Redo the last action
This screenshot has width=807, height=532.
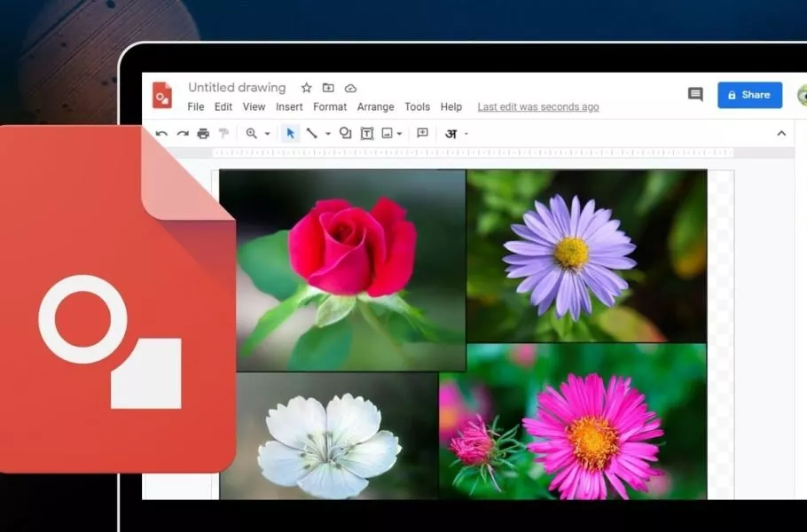tap(183, 134)
